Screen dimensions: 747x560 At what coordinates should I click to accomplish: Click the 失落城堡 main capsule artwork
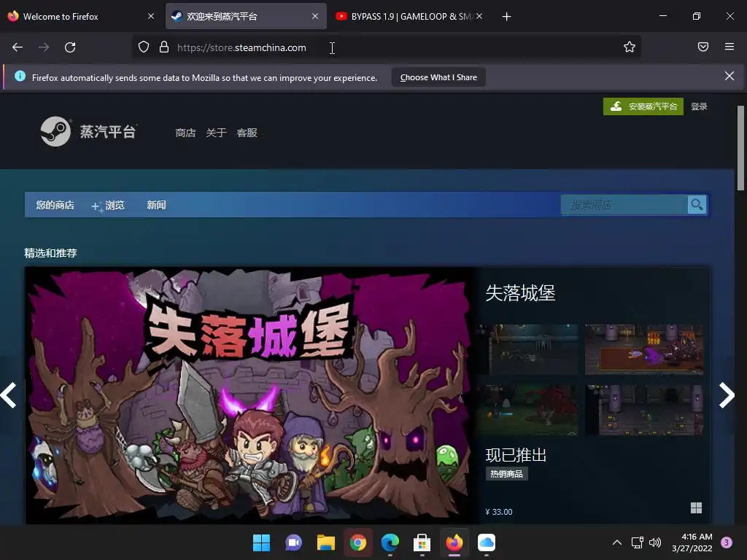[251, 395]
